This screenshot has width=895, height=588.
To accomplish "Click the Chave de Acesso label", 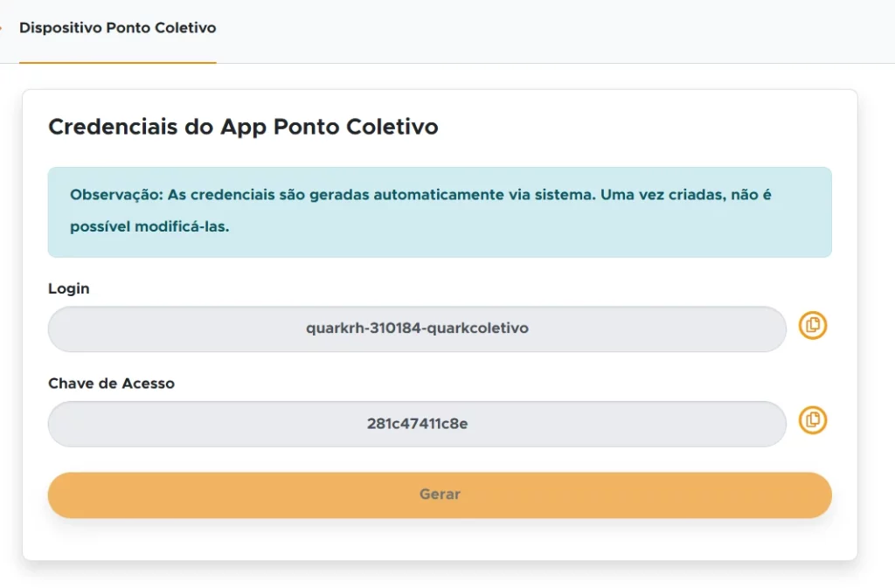I will 111,384.
